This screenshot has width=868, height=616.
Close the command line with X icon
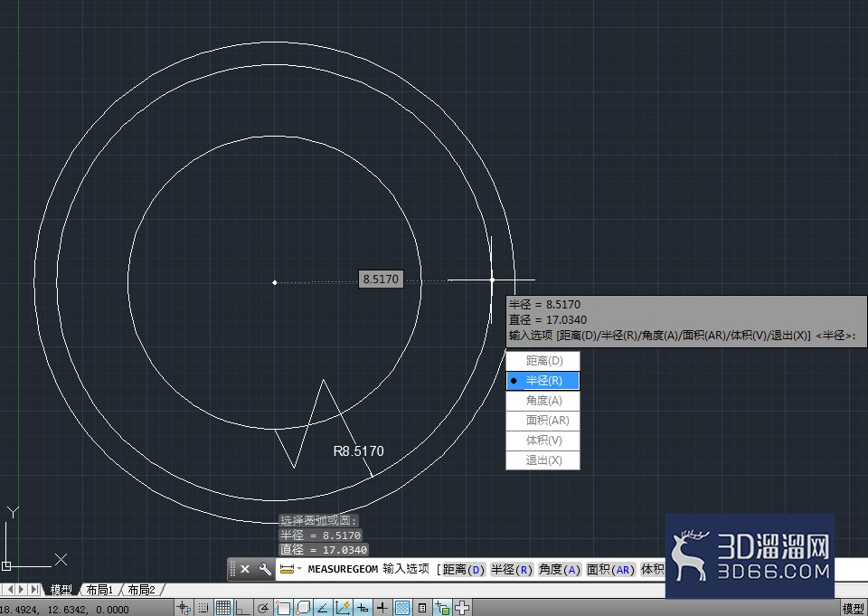pos(245,569)
